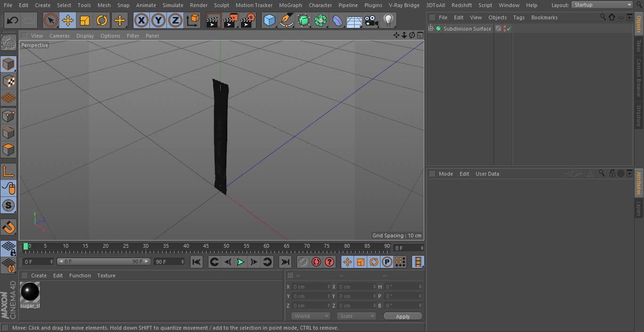644x332 pixels.
Task: Switch to Edges mode
Action: (x=8, y=133)
